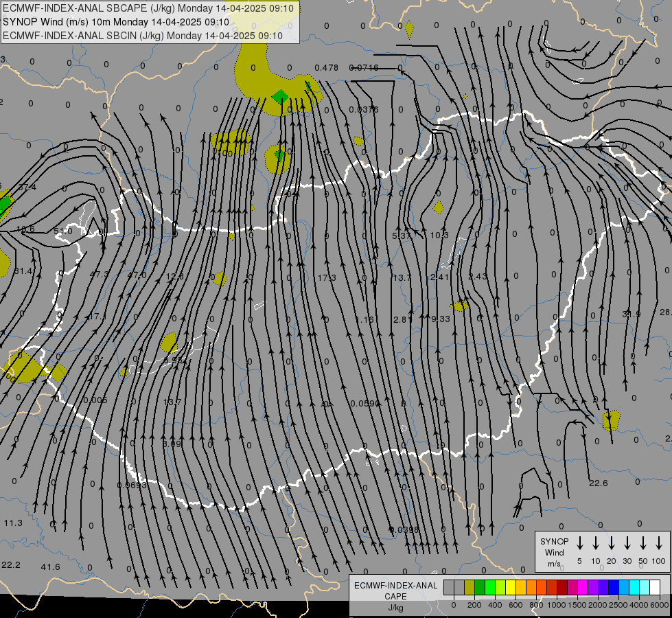Viewport: 672px width, 618px height.
Task: Click the 'SYNOP Wind m/s' legend label
Action: pyautogui.click(x=554, y=552)
